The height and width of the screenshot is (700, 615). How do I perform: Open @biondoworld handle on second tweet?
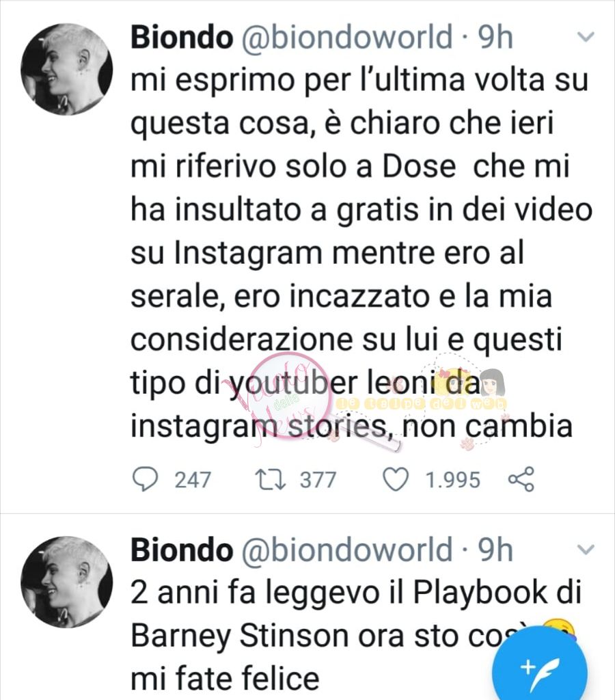(347, 550)
